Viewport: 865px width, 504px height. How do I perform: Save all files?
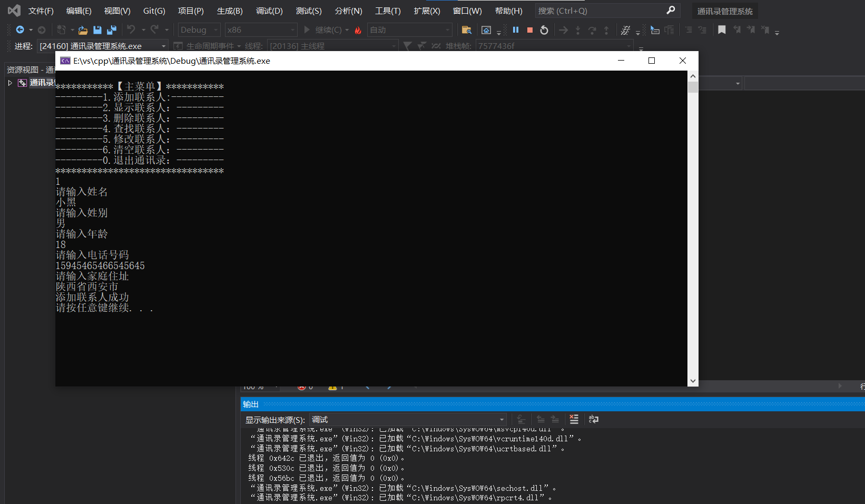pos(112,30)
